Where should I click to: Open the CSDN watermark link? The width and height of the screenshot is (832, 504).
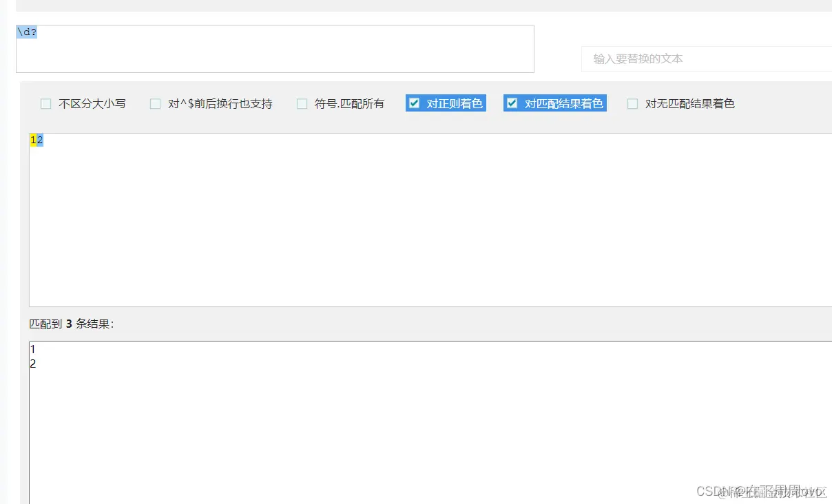click(x=761, y=491)
